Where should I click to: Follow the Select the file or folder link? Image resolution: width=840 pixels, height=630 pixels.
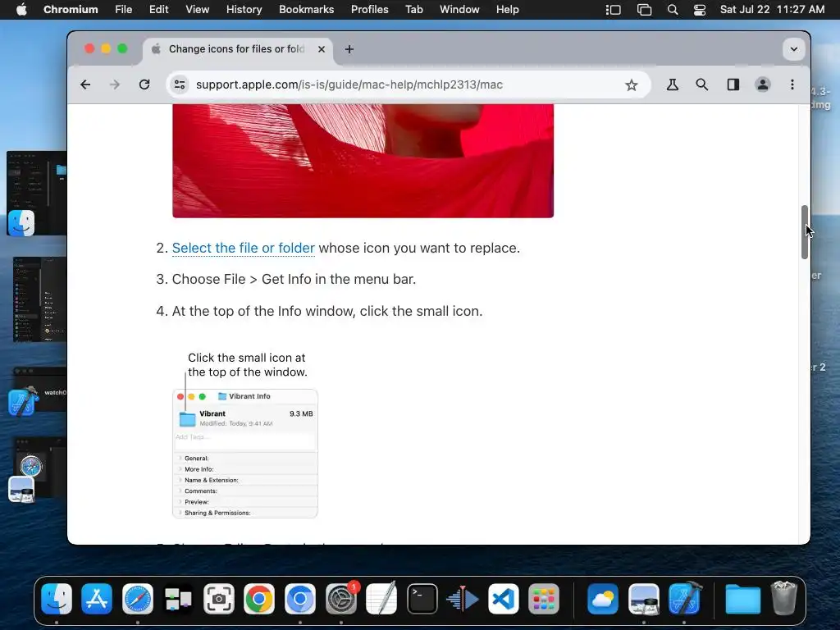pos(243,248)
